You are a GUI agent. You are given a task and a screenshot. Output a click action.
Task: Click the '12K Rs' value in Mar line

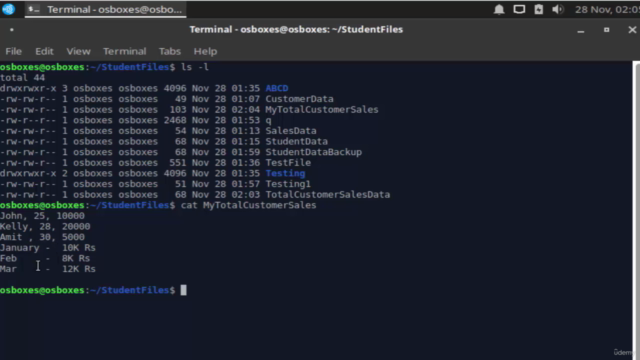(x=79, y=269)
